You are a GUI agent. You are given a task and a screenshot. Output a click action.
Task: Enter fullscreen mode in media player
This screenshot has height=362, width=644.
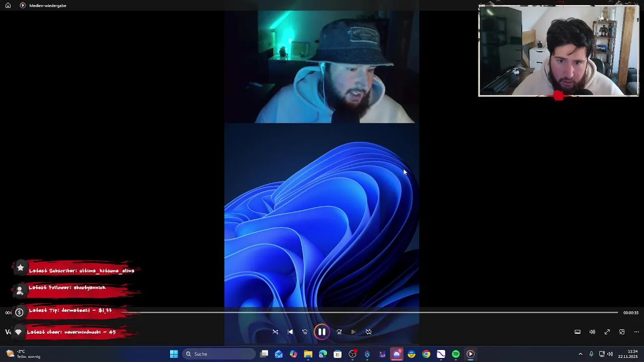coord(607,332)
